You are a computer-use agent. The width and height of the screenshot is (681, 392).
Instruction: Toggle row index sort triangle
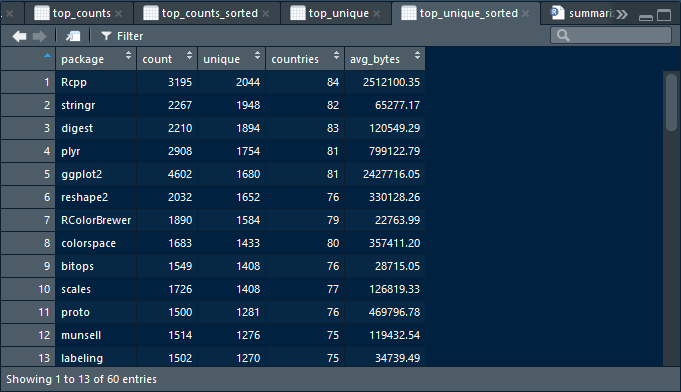(x=47, y=56)
